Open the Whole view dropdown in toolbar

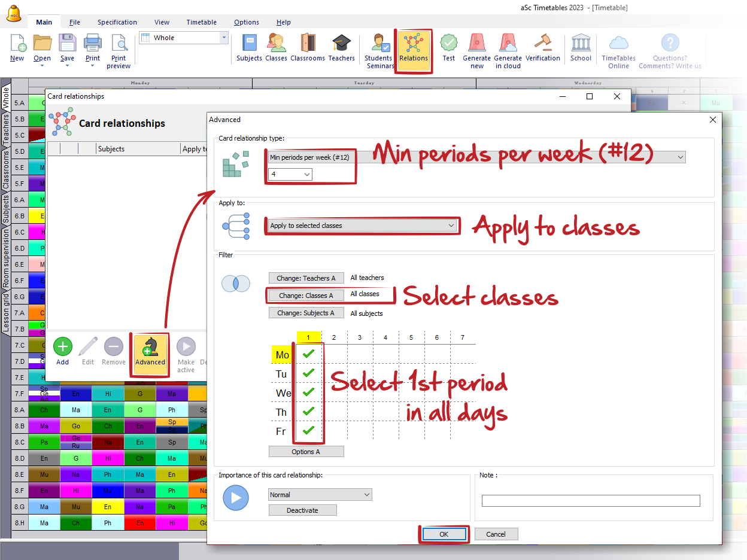click(184, 38)
